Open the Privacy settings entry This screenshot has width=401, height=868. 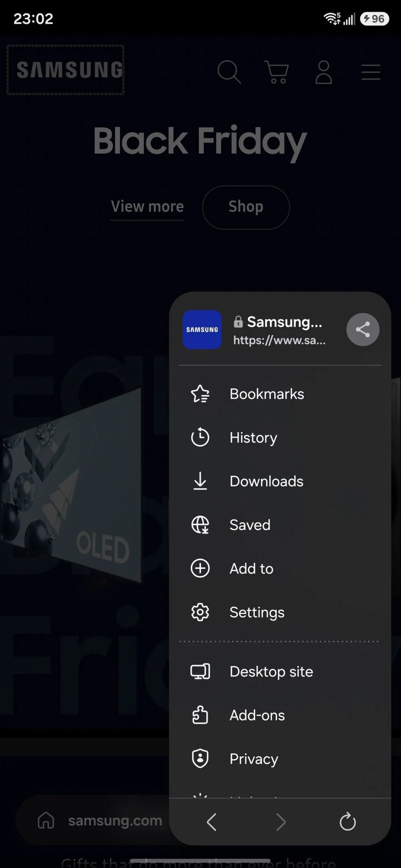[253, 758]
